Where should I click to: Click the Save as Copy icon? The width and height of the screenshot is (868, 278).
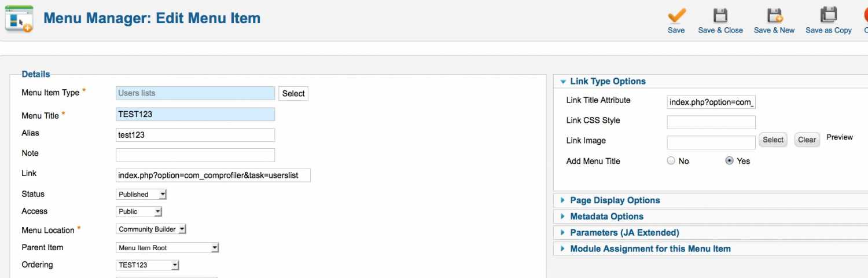(829, 15)
